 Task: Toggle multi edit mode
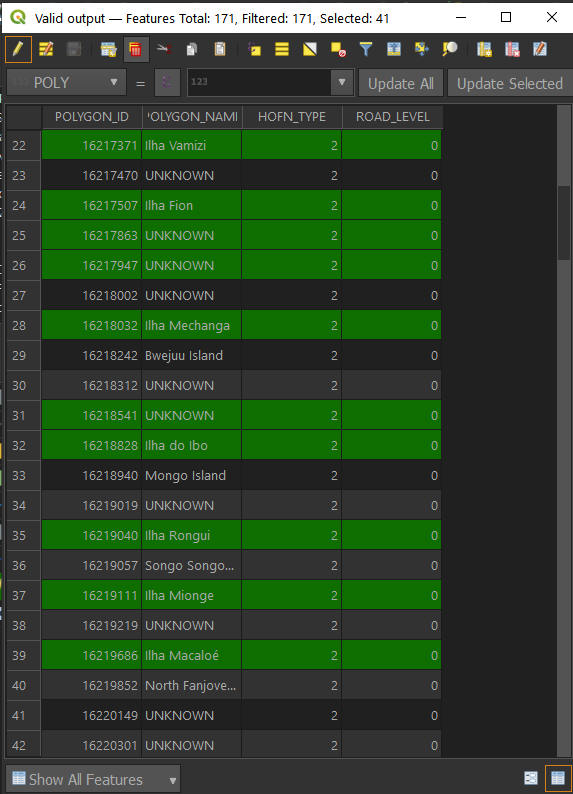click(x=46, y=50)
